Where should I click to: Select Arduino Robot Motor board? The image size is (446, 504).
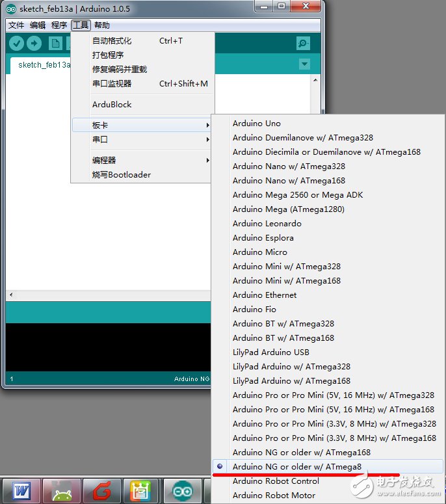[328, 496]
